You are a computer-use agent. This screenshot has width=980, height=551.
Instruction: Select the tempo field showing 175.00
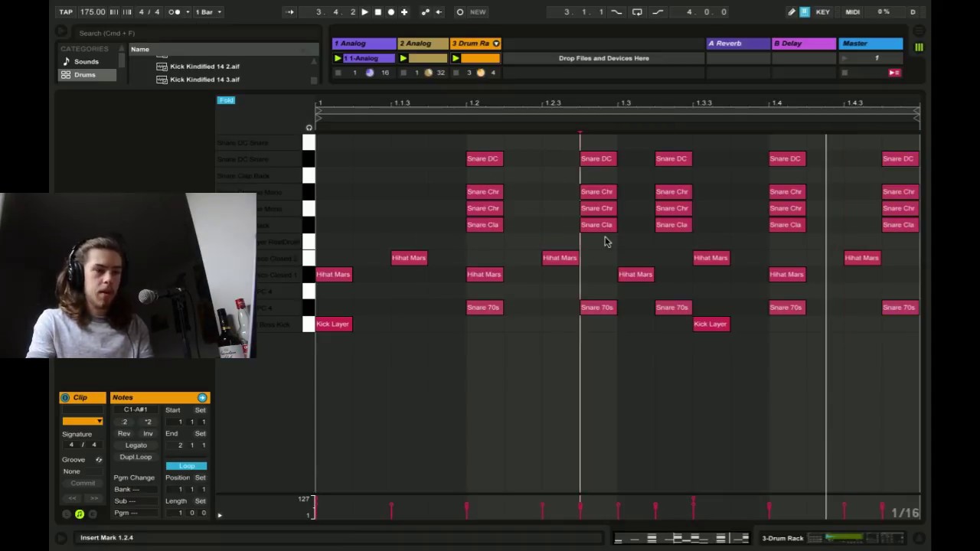pyautogui.click(x=93, y=11)
